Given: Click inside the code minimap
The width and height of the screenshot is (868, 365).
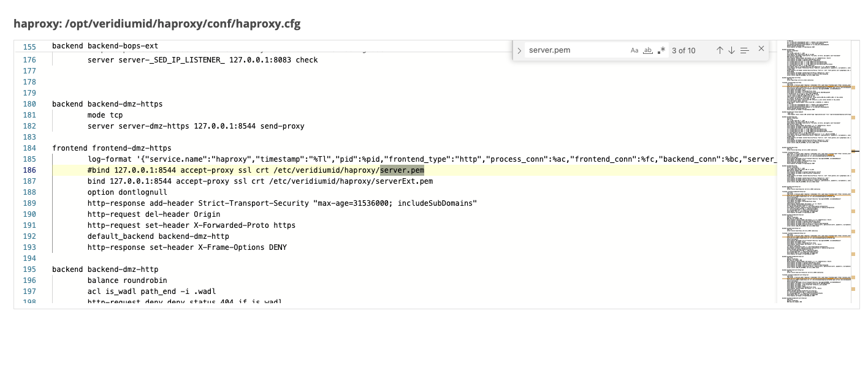Looking at the screenshot, I should [x=812, y=184].
